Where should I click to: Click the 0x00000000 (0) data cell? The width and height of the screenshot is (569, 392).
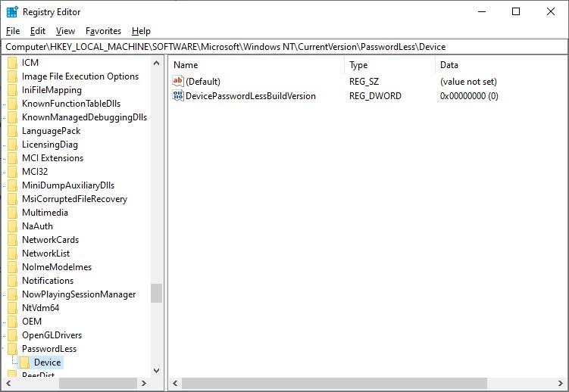point(469,96)
